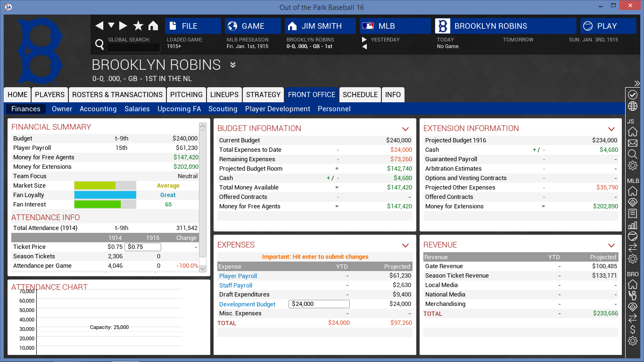Open the FILE menu

(x=193, y=26)
